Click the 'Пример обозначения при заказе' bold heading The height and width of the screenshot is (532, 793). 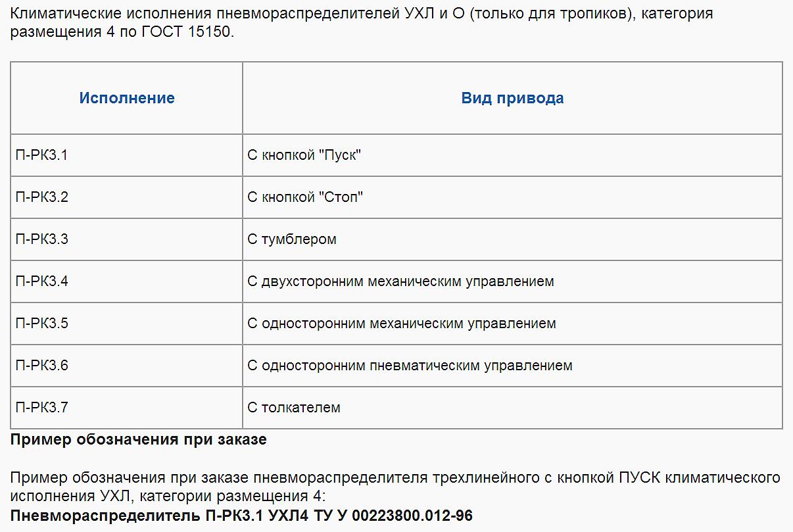click(139, 440)
